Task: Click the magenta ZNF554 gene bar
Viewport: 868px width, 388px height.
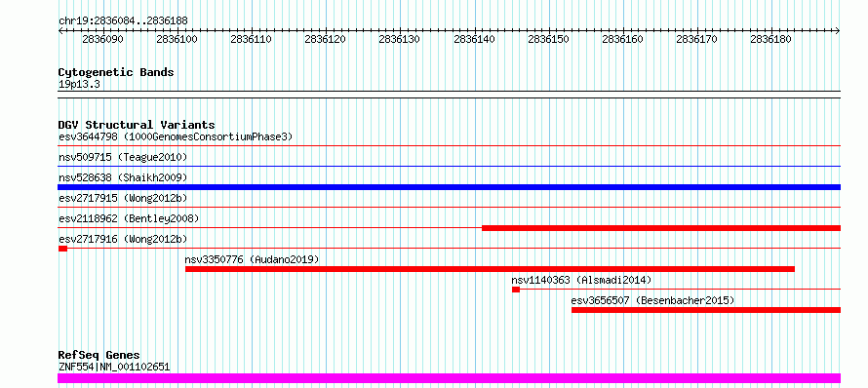Action: [449, 378]
